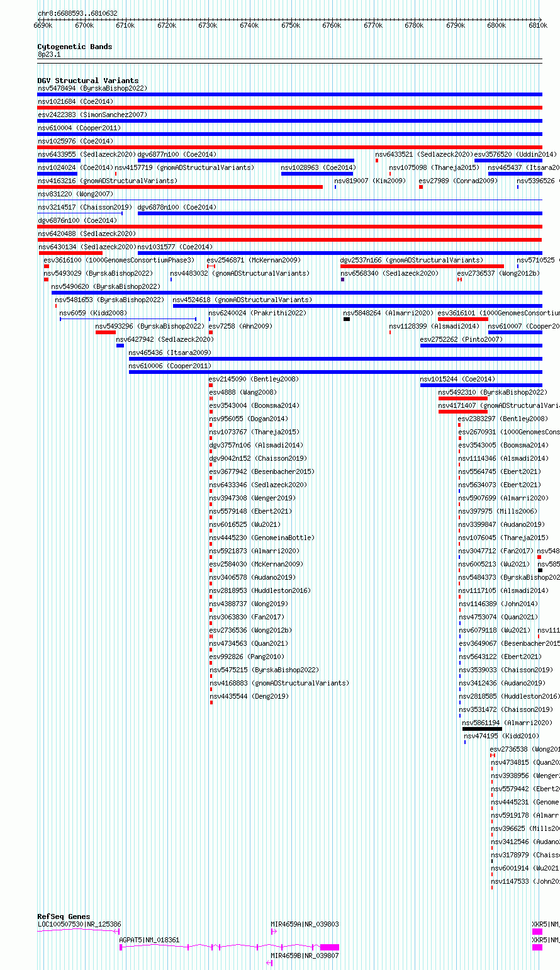This screenshot has width=560, height=970.
Task: Click the nsv5490620 (ByrskaBishop2022) label
Action: click(106, 286)
